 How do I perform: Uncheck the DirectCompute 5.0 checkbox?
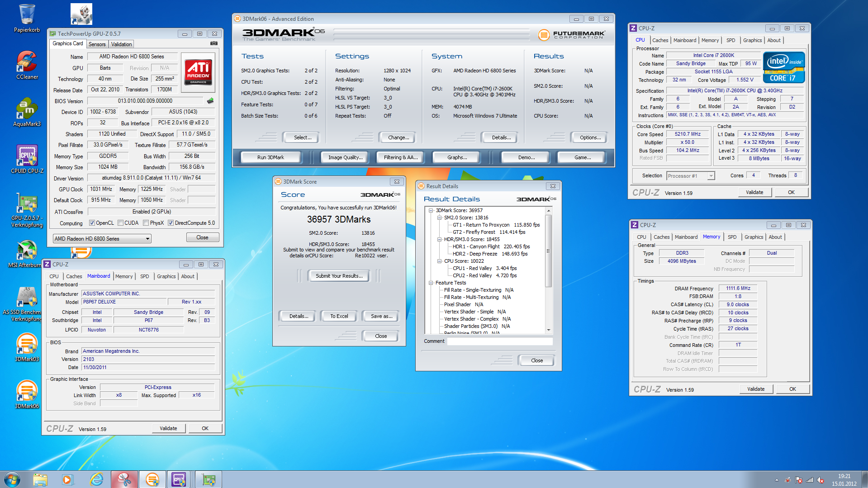(x=171, y=223)
